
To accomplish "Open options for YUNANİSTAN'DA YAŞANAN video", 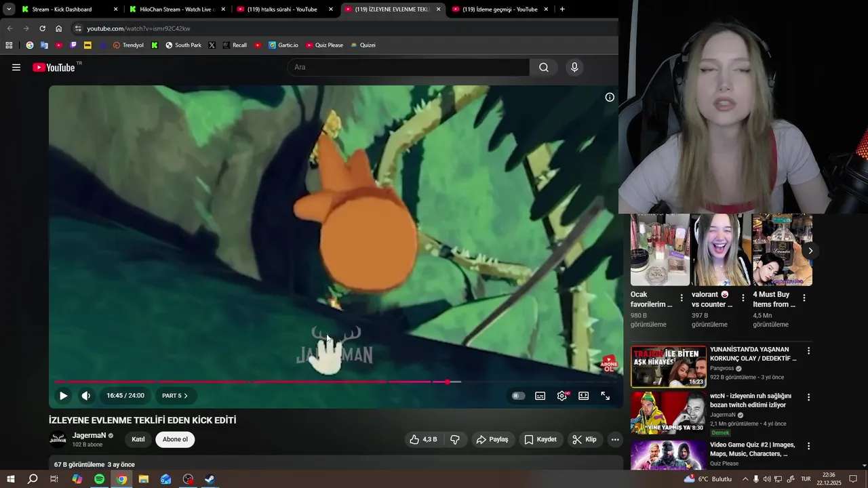I will pos(808,350).
